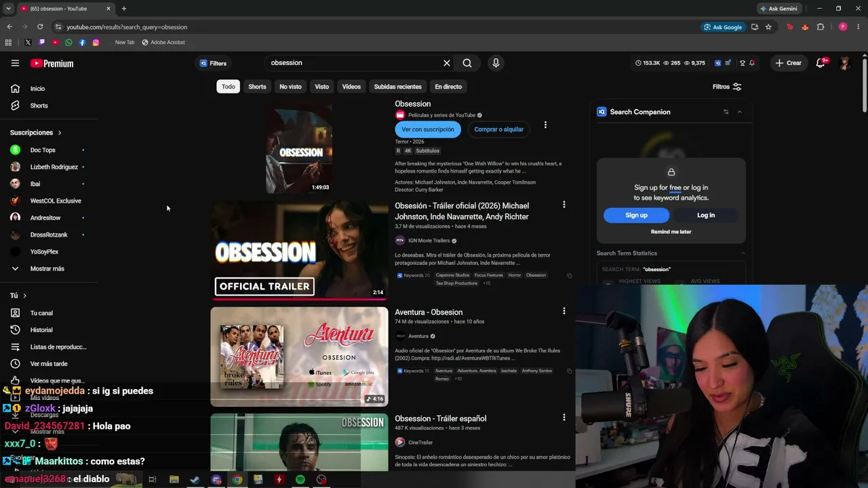Image resolution: width=868 pixels, height=488 pixels.
Task: Open IGN Movie Trailers channel
Action: [x=429, y=241]
